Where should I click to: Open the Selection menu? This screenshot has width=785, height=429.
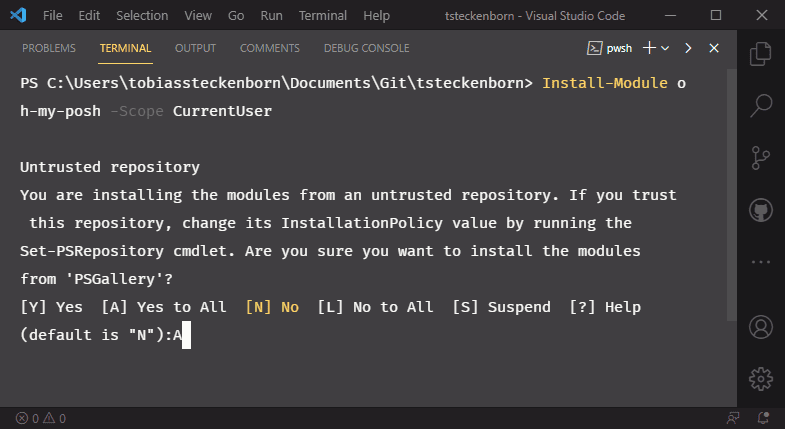coord(142,16)
